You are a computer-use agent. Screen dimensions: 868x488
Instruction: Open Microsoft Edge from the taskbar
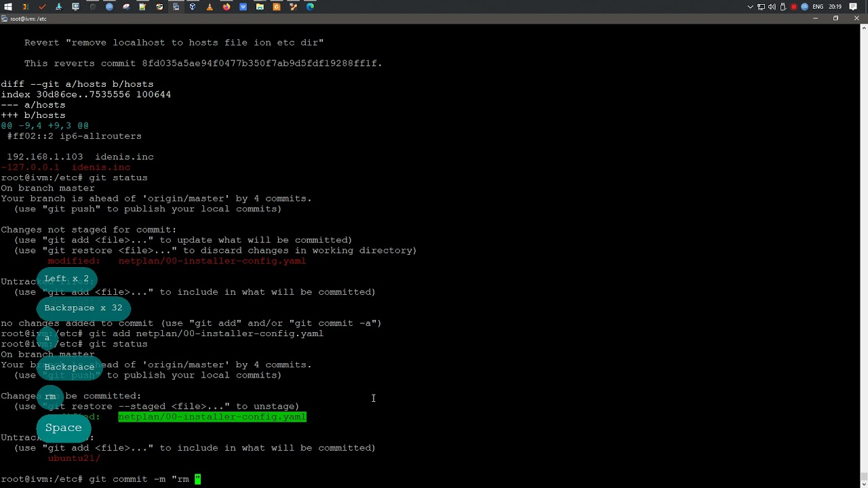coord(310,7)
